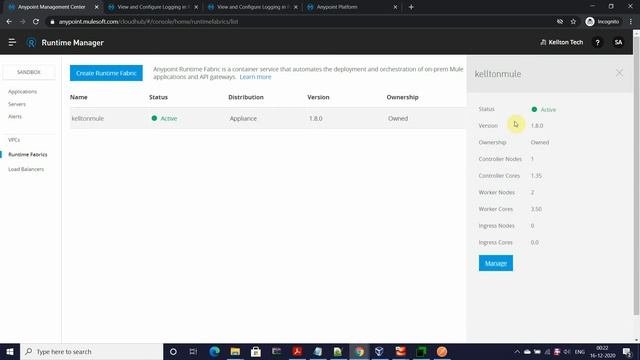Viewport: 640px width, 360px height.
Task: Click the Manage button
Action: click(496, 263)
